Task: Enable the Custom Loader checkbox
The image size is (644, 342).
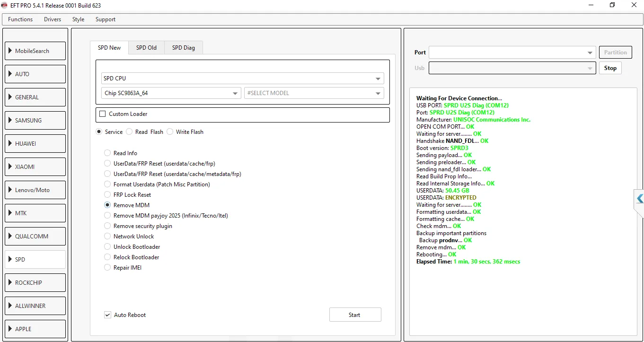Action: click(103, 114)
